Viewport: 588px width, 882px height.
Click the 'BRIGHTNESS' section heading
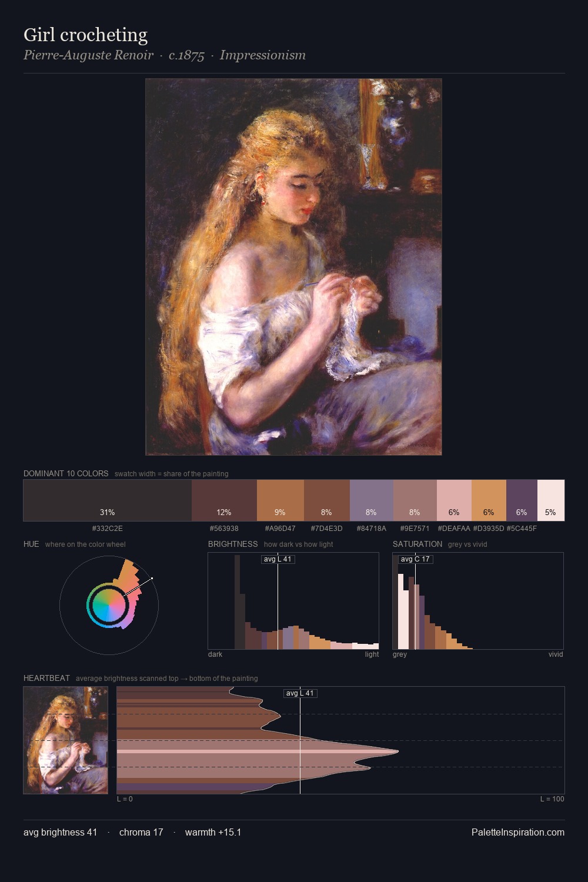point(233,544)
